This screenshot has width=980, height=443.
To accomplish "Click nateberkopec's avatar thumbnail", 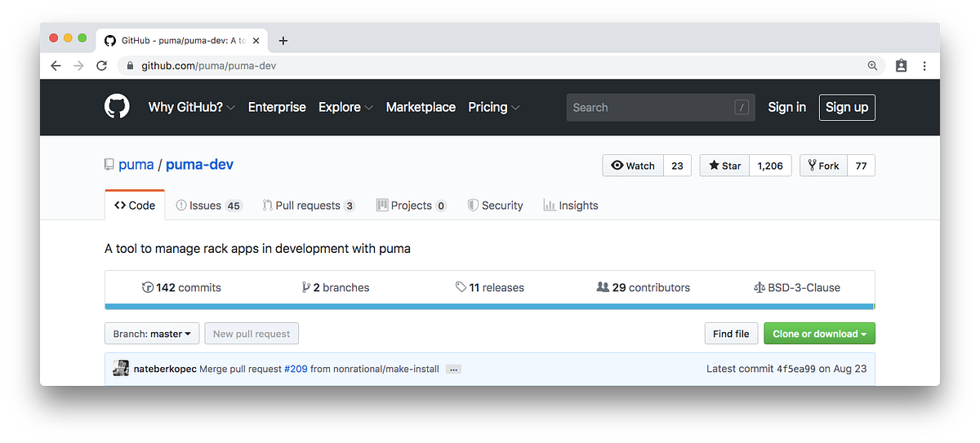I will [121, 369].
